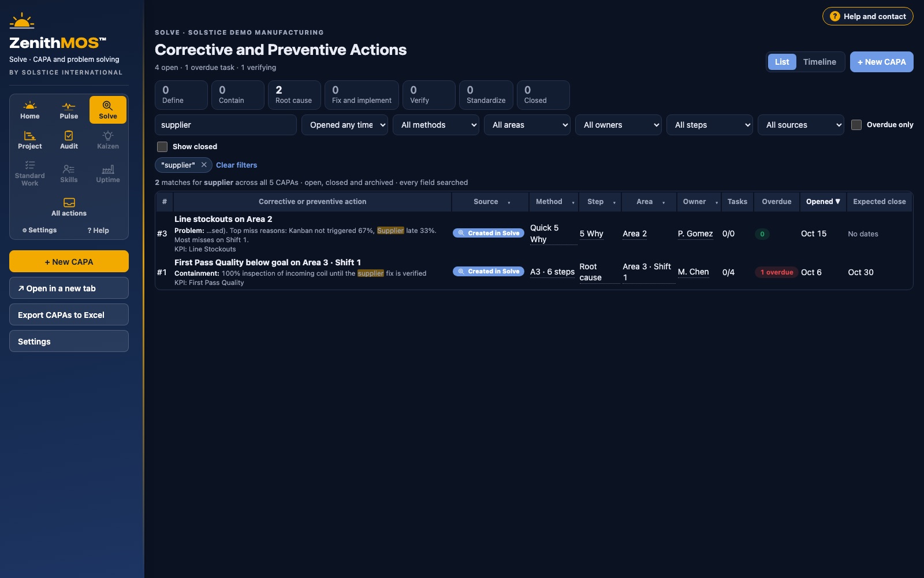
Task: Select the Solve module icon
Action: 108,110
